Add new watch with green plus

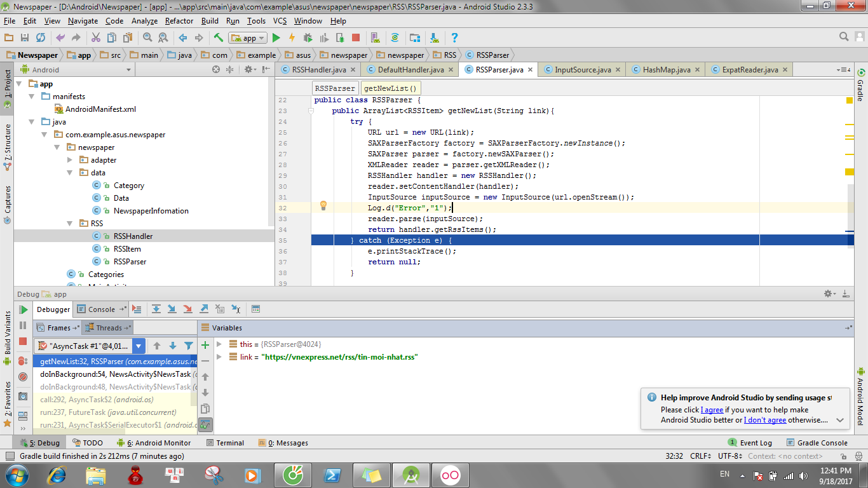click(205, 345)
